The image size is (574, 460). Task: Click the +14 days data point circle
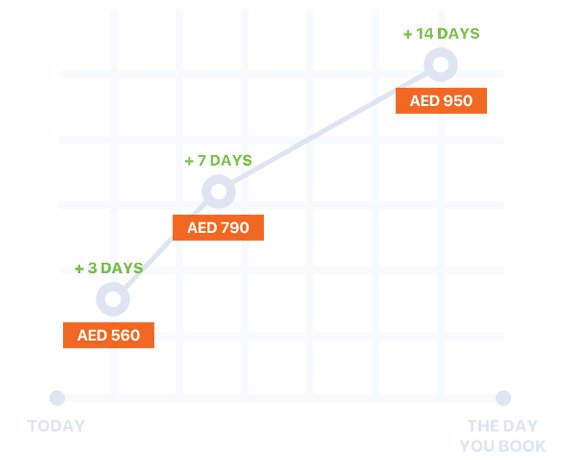coord(441,64)
